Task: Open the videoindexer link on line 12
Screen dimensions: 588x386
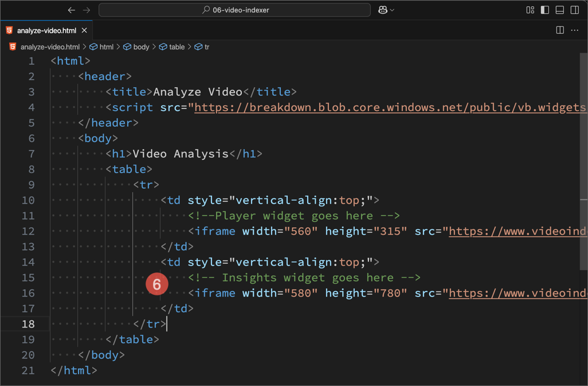Action: pos(518,231)
